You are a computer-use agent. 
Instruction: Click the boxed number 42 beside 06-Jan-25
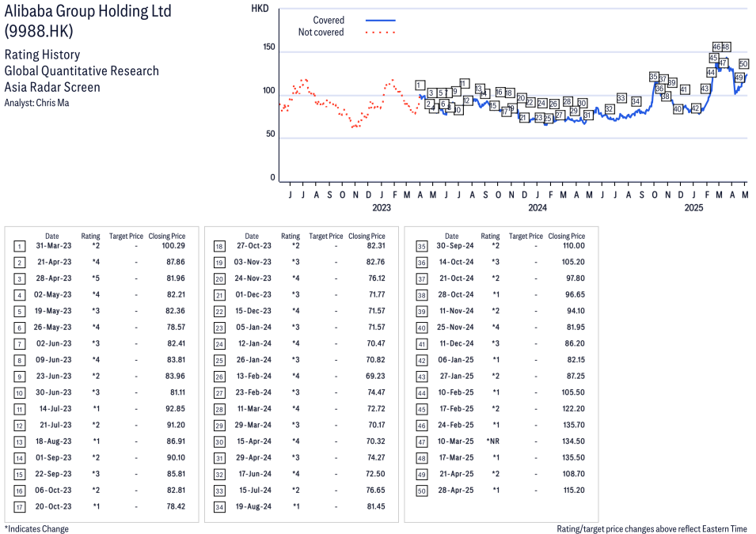point(421,361)
